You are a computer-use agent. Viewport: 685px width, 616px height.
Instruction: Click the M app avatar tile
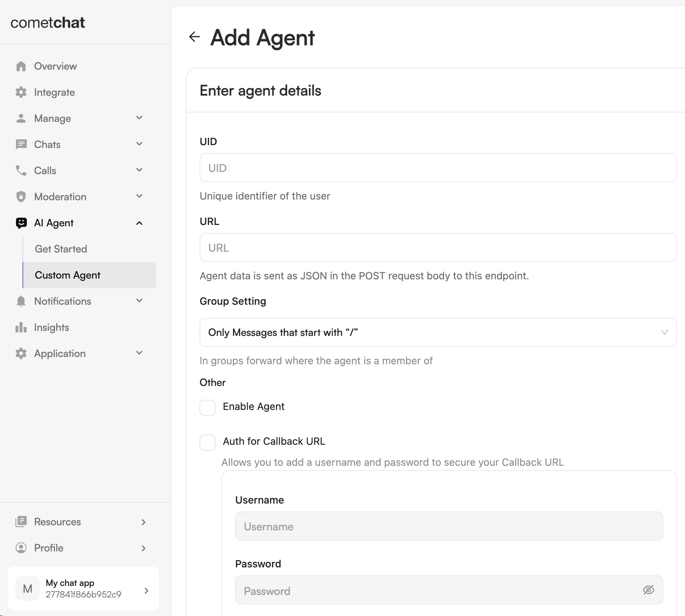coord(28,588)
